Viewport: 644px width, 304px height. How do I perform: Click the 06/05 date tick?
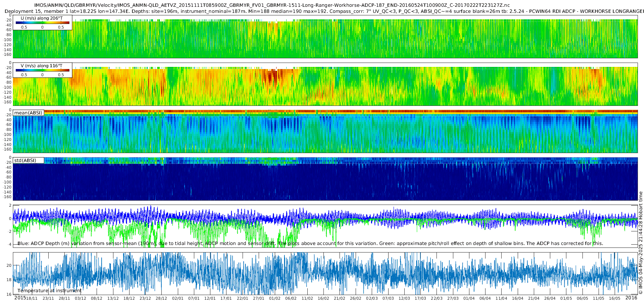(582, 298)
